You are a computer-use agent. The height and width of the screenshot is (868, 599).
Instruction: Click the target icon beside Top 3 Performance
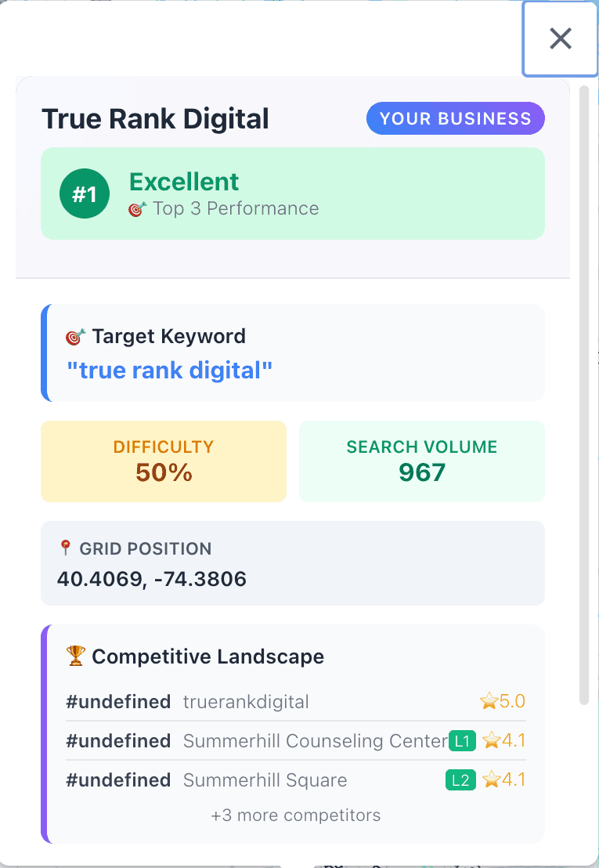[138, 209]
